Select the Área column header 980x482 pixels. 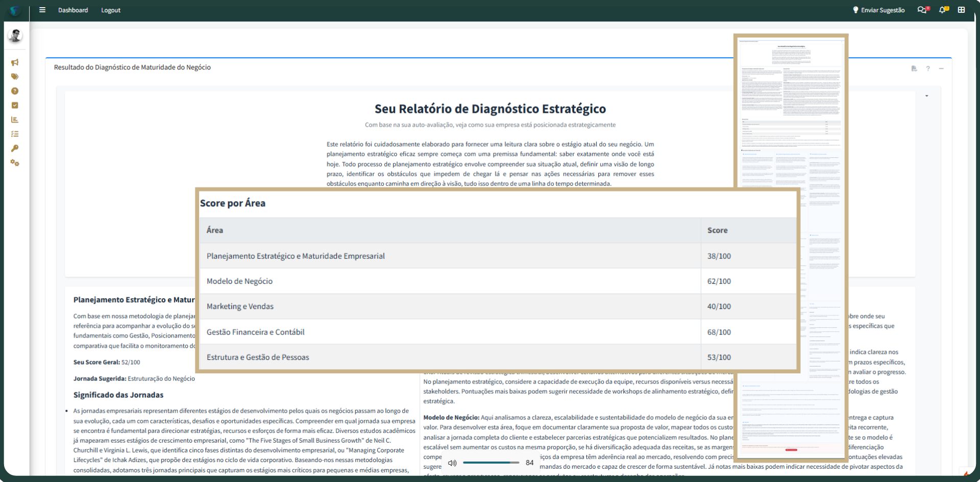point(450,230)
